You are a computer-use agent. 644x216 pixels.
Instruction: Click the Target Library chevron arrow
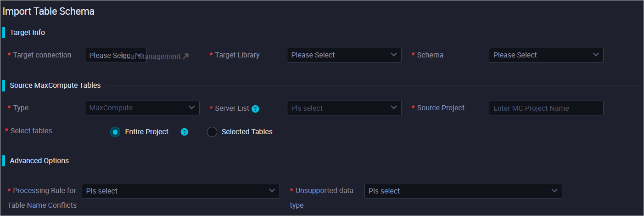pyautogui.click(x=394, y=55)
